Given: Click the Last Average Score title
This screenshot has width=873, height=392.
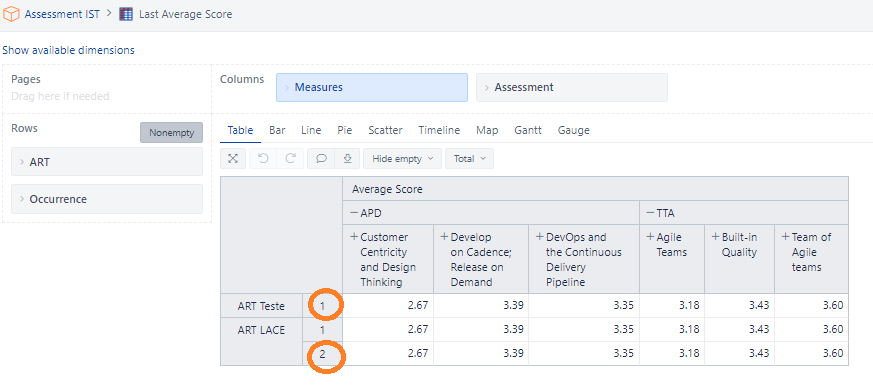Looking at the screenshot, I should coord(185,14).
